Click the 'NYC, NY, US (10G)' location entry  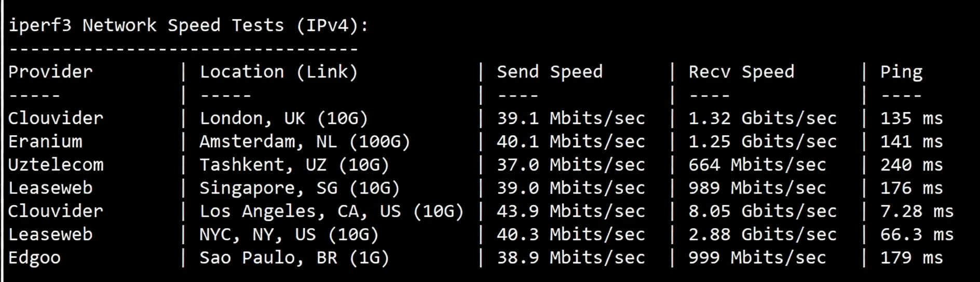tap(289, 234)
